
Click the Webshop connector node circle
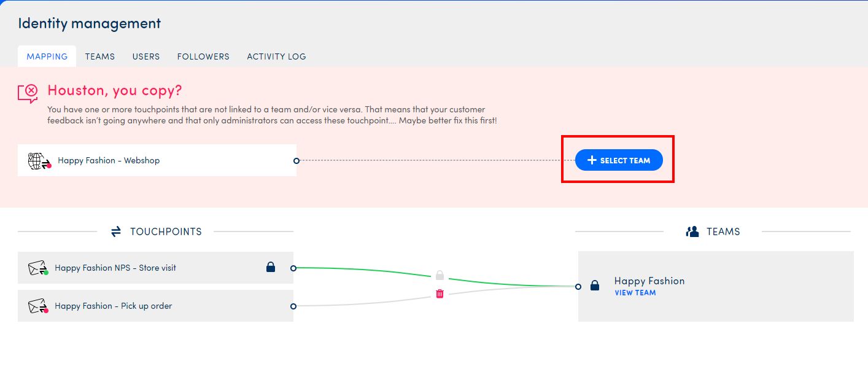pos(296,161)
